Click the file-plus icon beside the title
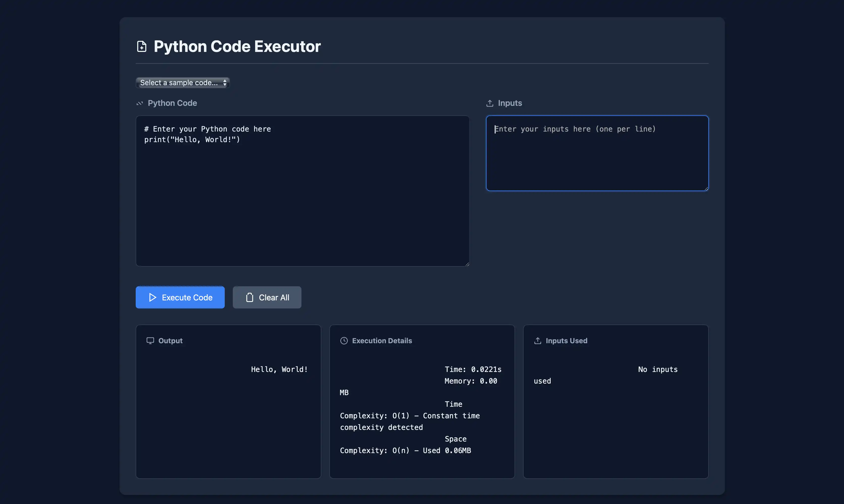 pos(142,47)
